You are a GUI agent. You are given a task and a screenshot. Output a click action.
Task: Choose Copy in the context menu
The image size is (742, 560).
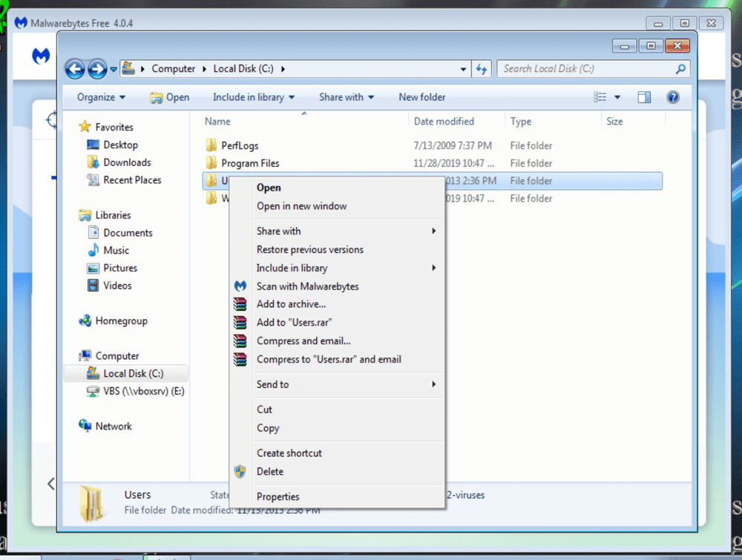click(x=337, y=428)
